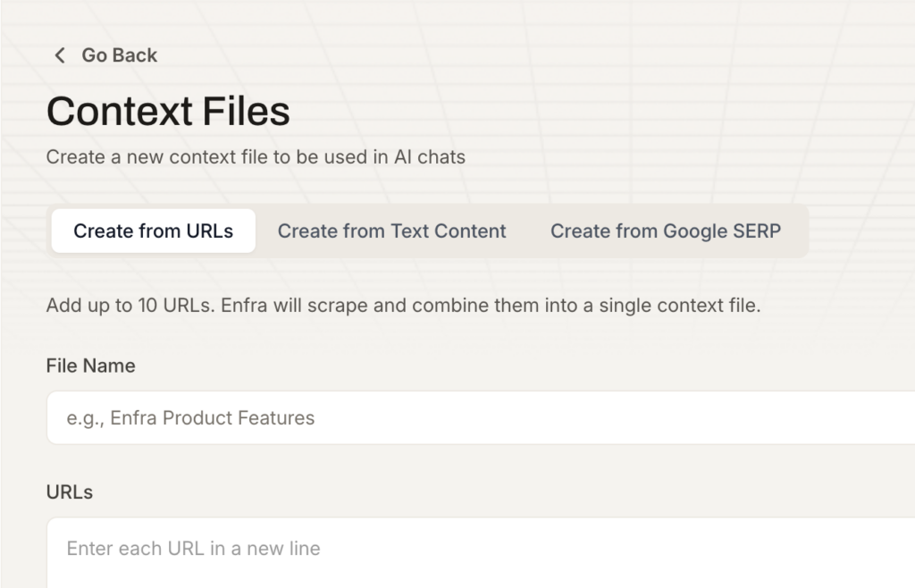Viewport: 915px width, 588px height.
Task: Click the 'Add up to 10 URLs' instruction text
Action: 402,306
